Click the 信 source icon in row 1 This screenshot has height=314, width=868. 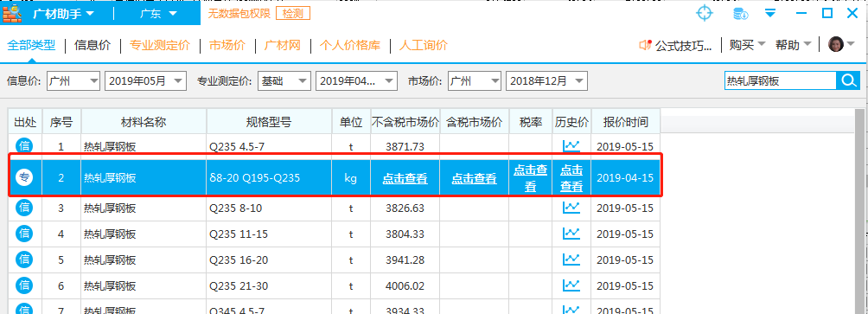click(x=25, y=146)
